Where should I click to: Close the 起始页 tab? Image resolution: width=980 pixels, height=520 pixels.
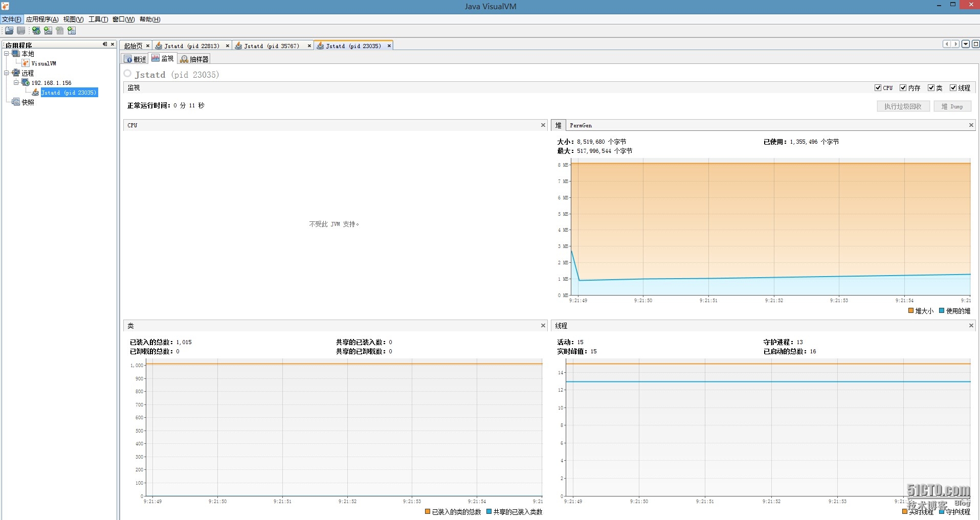(x=148, y=46)
